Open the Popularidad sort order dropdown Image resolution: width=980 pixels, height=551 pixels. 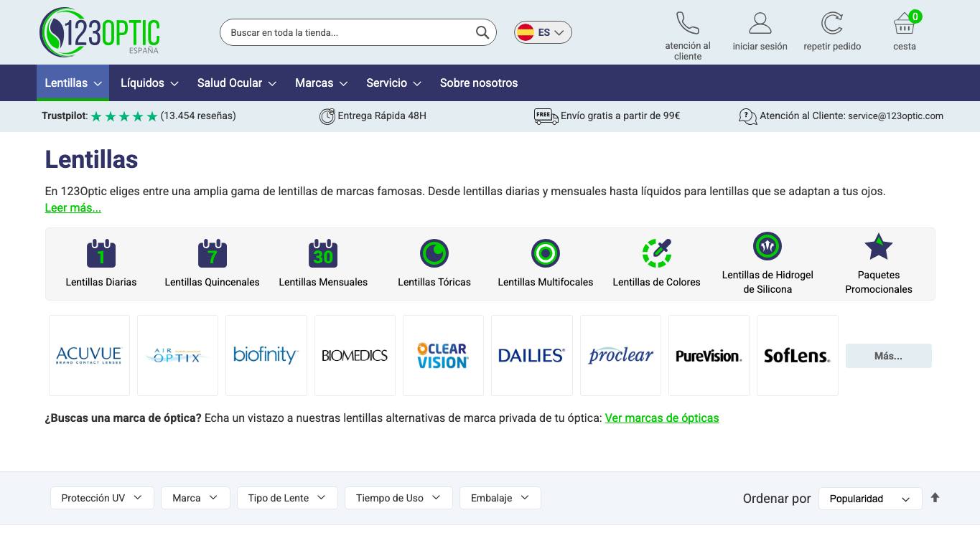pos(870,499)
